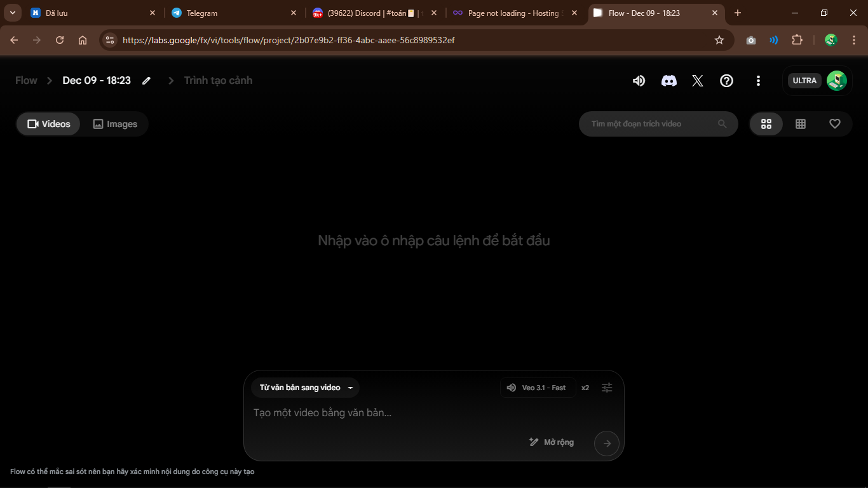Switch to large grid view
Image resolution: width=868 pixels, height=488 pixels.
[x=766, y=124]
